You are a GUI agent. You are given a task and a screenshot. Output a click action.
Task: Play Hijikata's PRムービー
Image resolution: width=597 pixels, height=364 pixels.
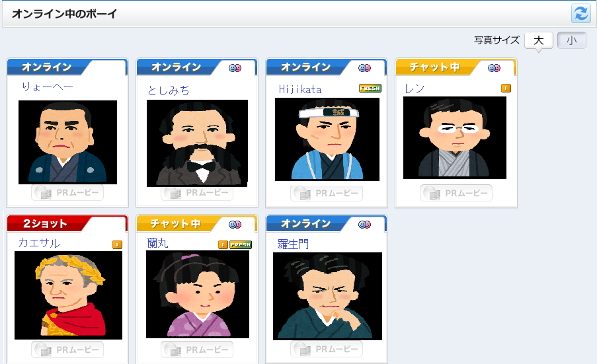click(327, 193)
